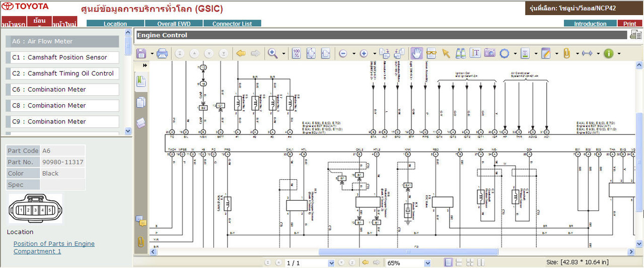Select C8 : Combination Meter
This screenshot has height=268, width=644.
(x=62, y=106)
